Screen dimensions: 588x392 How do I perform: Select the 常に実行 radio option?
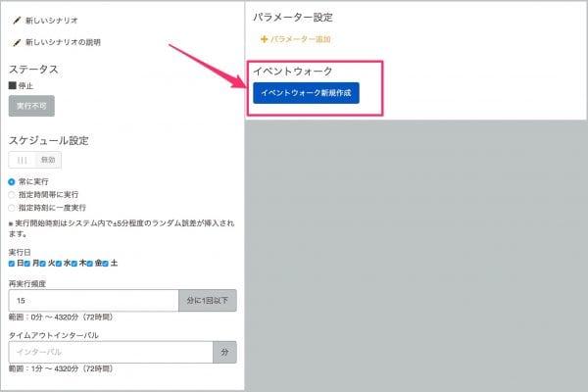tap(12, 182)
